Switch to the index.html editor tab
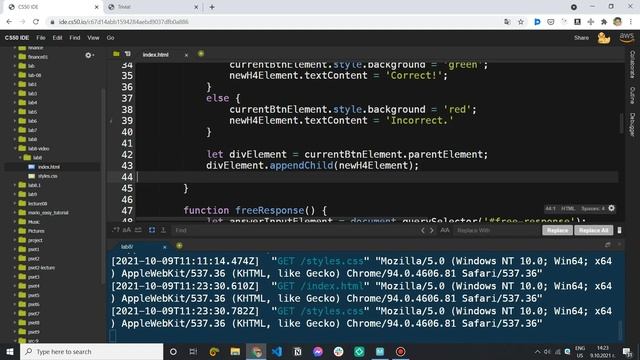The height and width of the screenshot is (360, 640). pos(156,55)
